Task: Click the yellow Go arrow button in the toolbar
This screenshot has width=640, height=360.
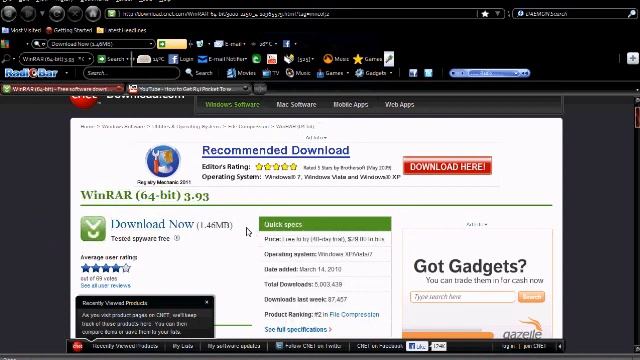Action: [172, 44]
